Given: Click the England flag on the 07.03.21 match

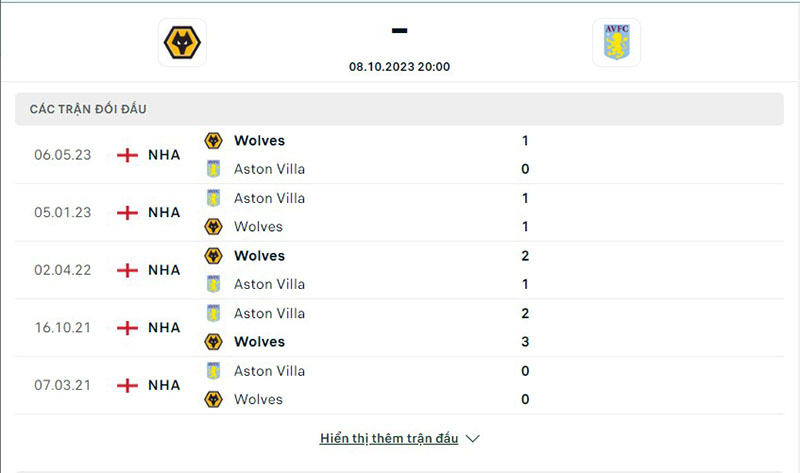Looking at the screenshot, I should click(127, 385).
